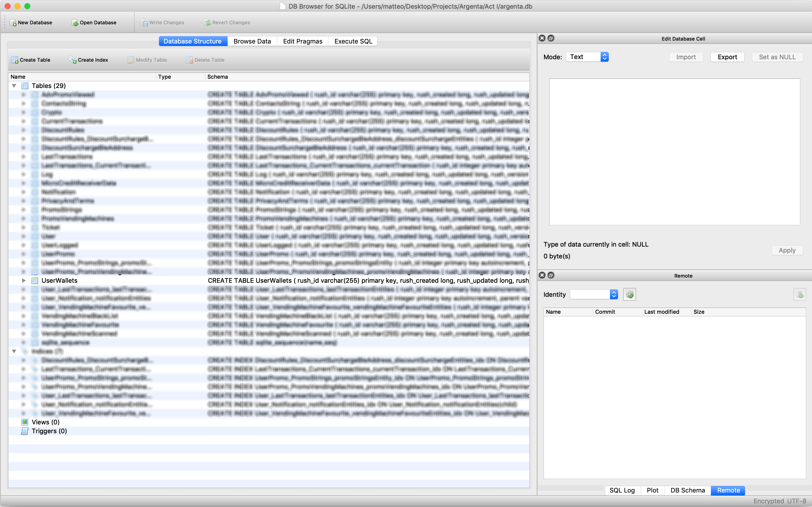Image resolution: width=812 pixels, height=507 pixels.
Task: Open the Mode dropdown set to Text
Action: pos(587,57)
